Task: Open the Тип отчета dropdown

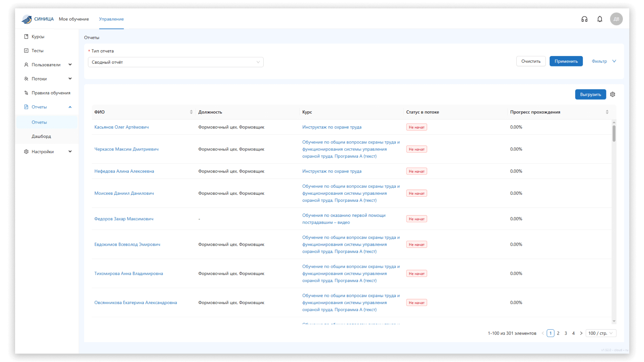Action: 175,62
